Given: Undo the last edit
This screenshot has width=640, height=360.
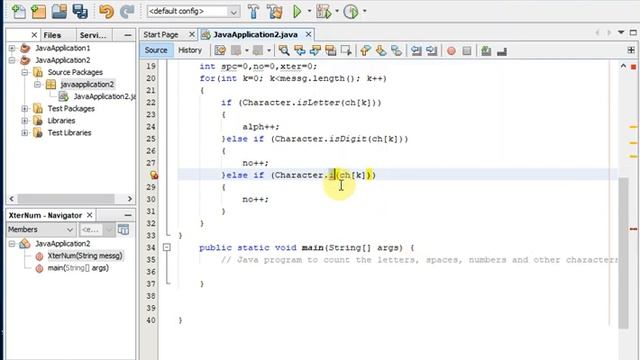Looking at the screenshot, I should tap(106, 11).
